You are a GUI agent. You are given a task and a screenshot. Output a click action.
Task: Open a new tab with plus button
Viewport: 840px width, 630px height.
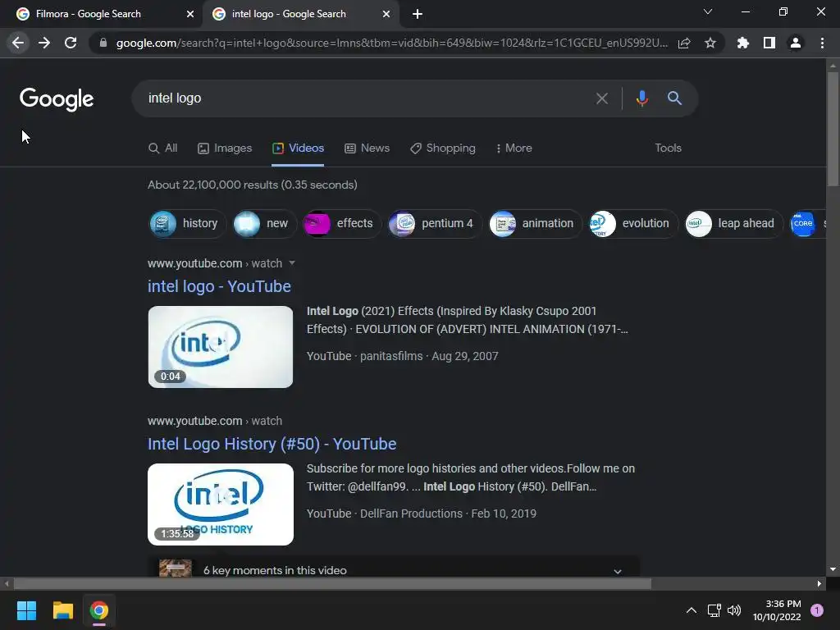point(418,14)
